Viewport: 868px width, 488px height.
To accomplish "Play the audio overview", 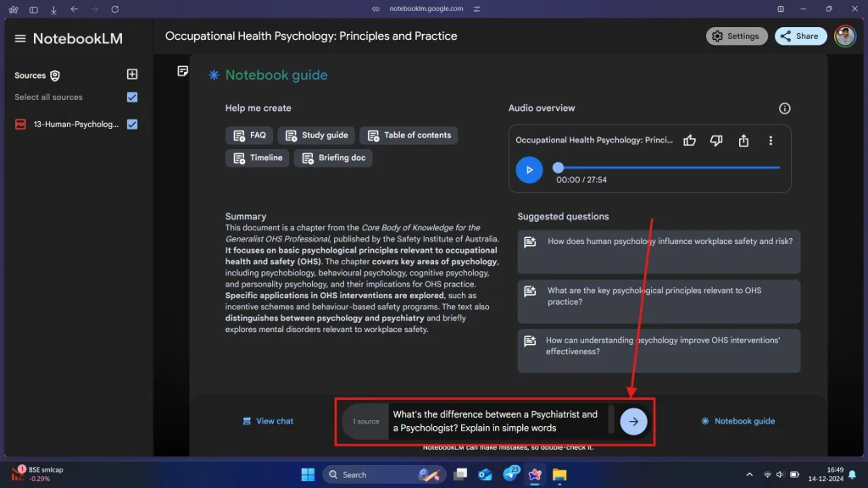I will (529, 169).
